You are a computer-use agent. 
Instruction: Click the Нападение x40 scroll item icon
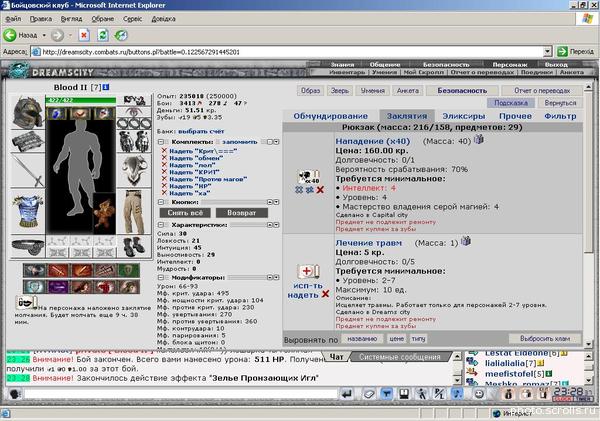click(308, 178)
